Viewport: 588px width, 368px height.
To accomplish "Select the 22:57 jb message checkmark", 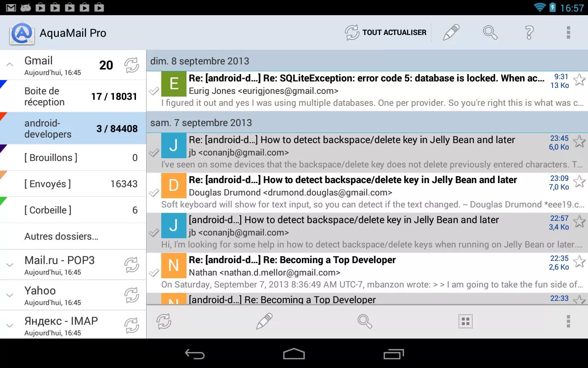I will 154,233.
